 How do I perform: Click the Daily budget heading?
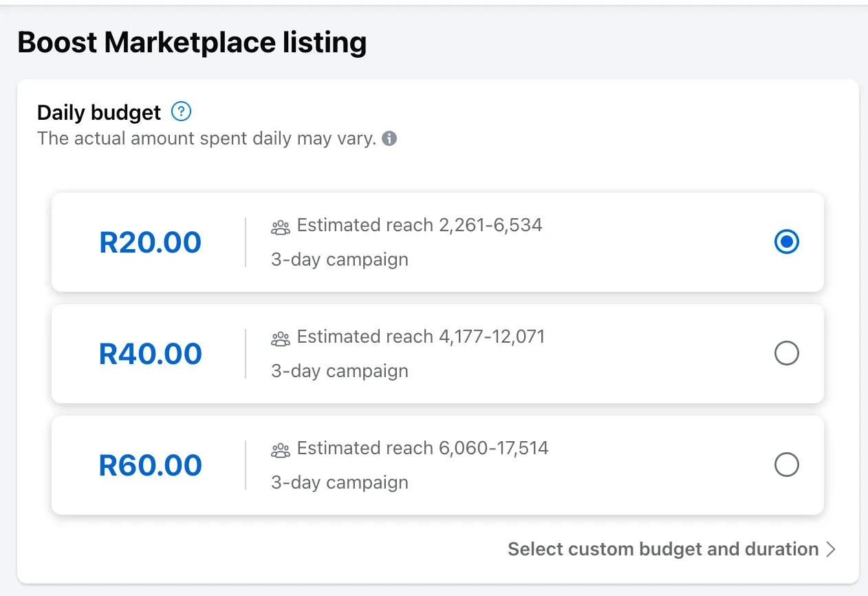[x=98, y=112]
